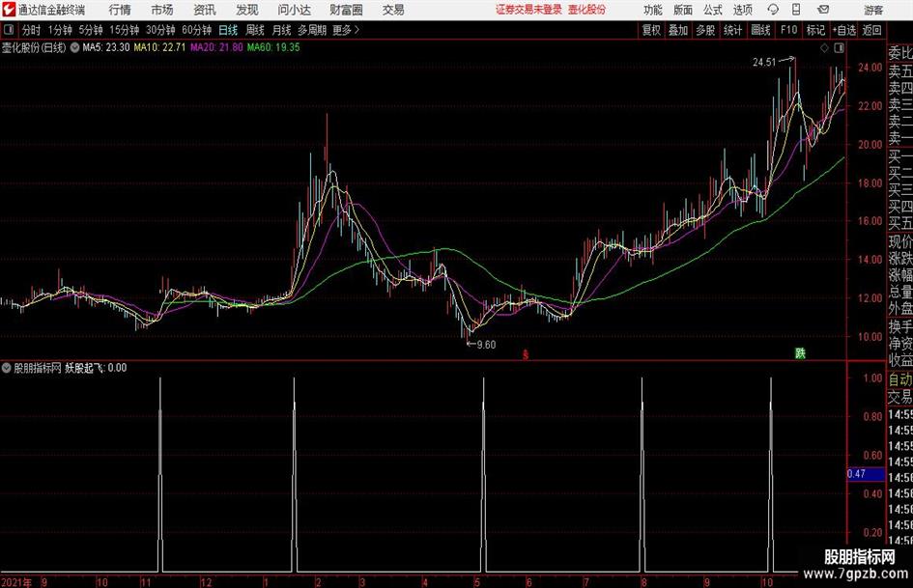Viewport: 913px width, 588px height.
Task: Switch to 30分钟 period
Action: click(x=160, y=30)
